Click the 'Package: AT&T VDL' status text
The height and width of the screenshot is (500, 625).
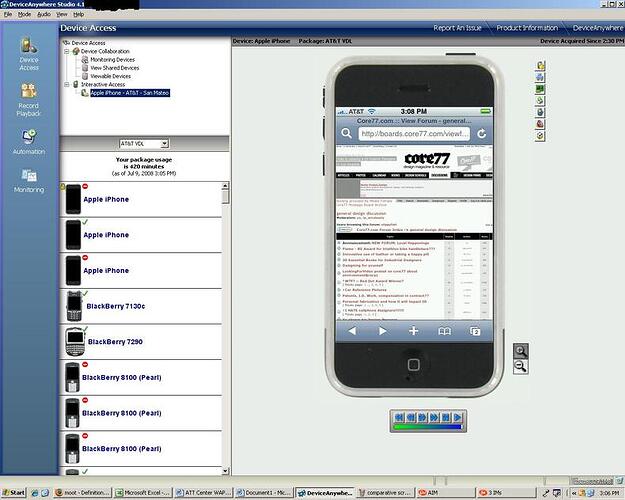pyautogui.click(x=325, y=41)
